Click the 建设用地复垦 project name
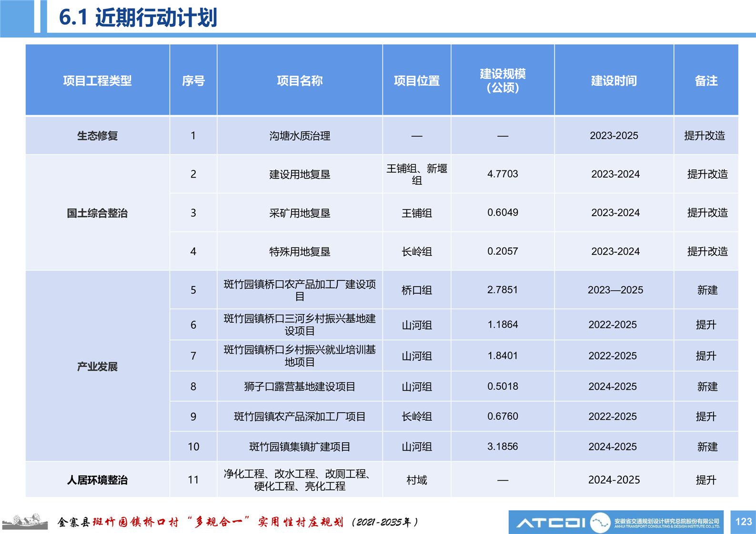Screen dimensions: 756x534 click(x=300, y=174)
